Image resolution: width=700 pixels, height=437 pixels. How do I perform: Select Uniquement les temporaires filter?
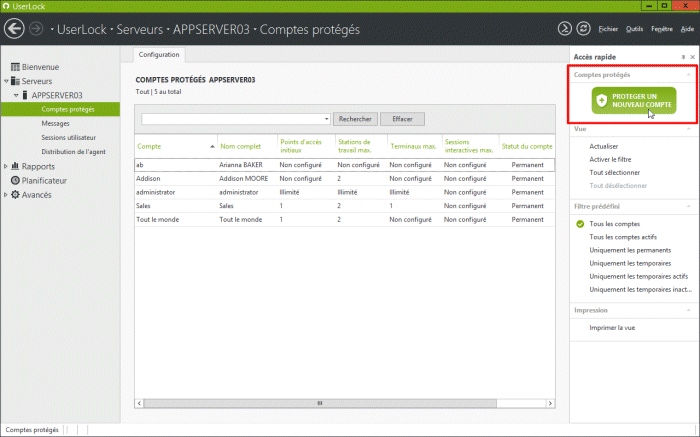[630, 263]
